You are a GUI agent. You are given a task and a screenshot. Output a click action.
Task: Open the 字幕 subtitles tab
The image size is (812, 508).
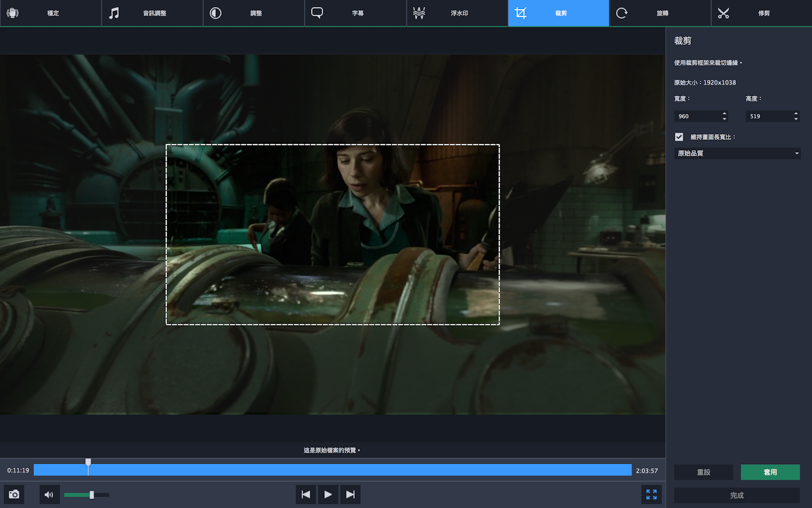point(355,13)
